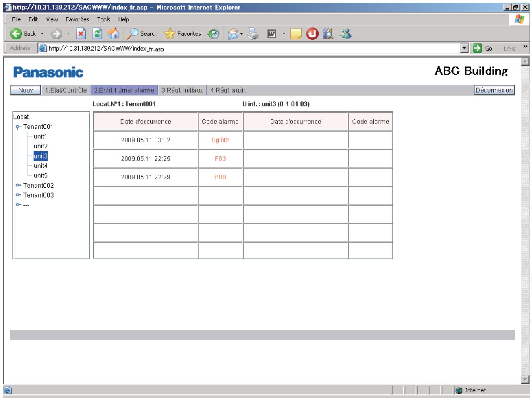Image resolution: width=532 pixels, height=398 pixels.
Task: Open the address bar dropdown arrow
Action: pos(465,48)
